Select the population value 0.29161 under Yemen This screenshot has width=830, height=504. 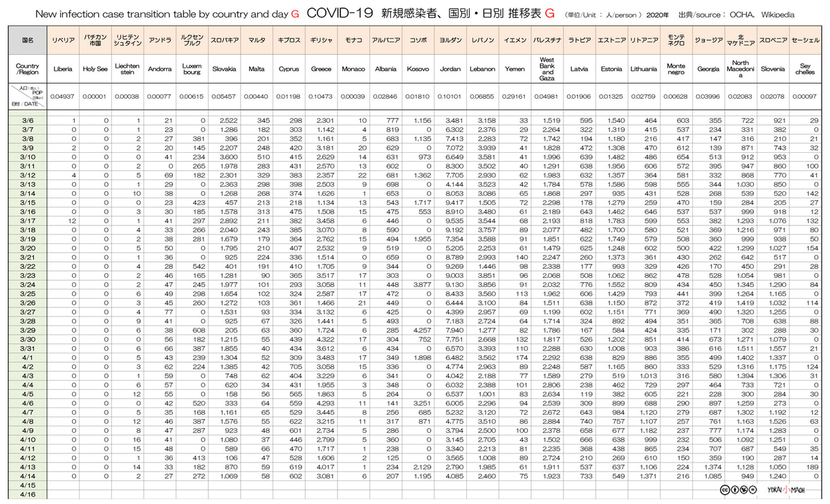[515, 97]
